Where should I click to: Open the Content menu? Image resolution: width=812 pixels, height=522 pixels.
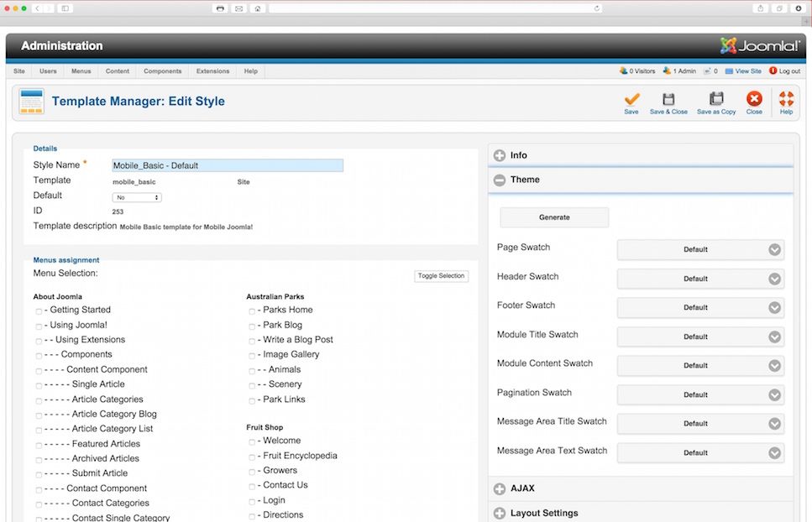pos(118,70)
